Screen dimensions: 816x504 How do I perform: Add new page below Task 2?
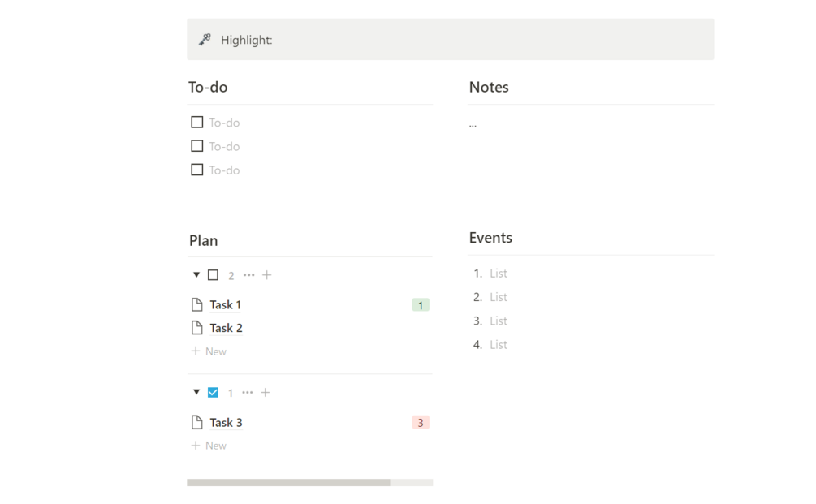click(209, 351)
